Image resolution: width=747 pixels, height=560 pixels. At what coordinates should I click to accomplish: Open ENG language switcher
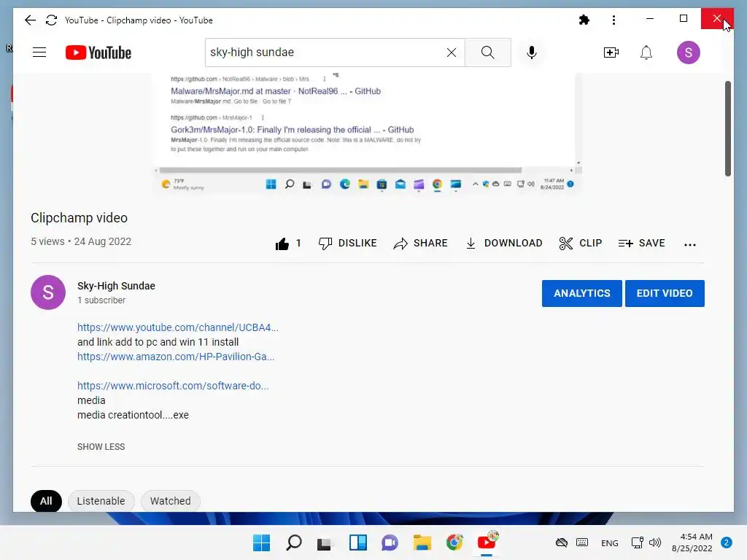(609, 542)
